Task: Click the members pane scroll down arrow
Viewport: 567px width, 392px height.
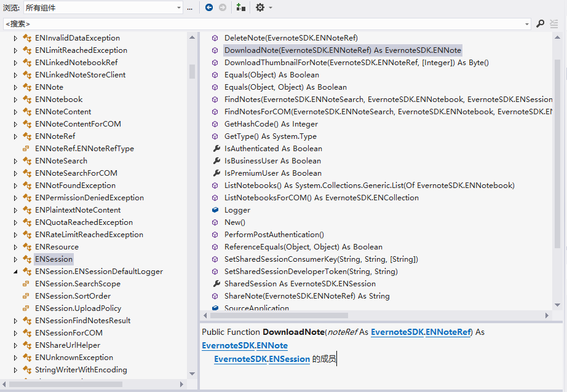Action: pyautogui.click(x=557, y=305)
